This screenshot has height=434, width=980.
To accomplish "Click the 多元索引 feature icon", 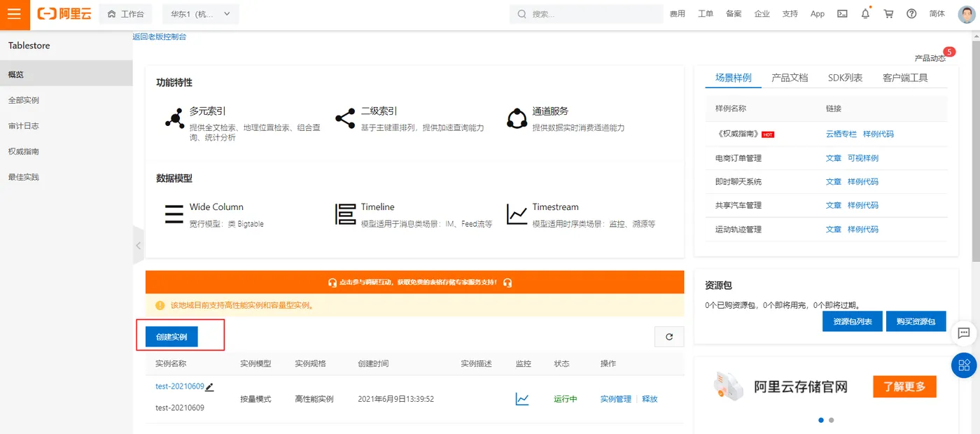I will (174, 118).
